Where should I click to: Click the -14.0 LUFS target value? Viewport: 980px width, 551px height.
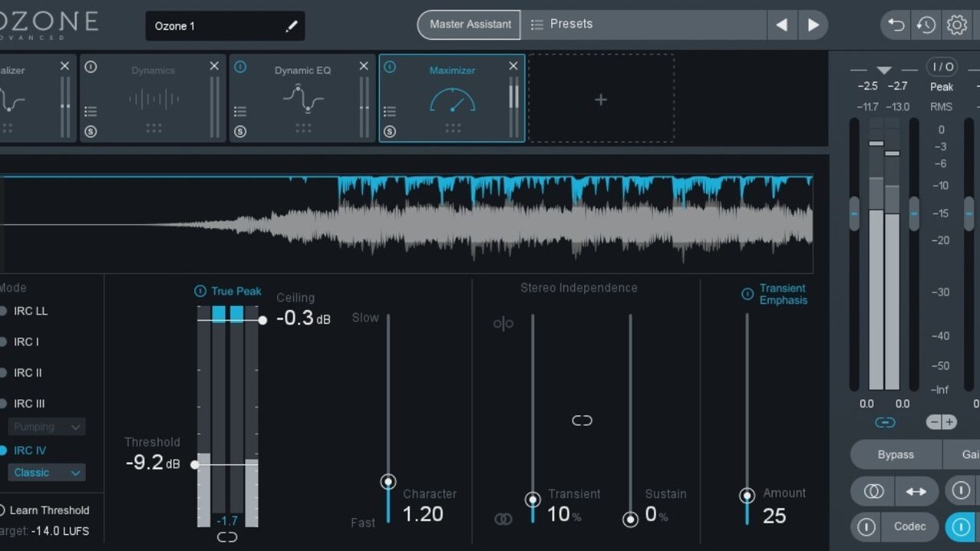[59, 531]
